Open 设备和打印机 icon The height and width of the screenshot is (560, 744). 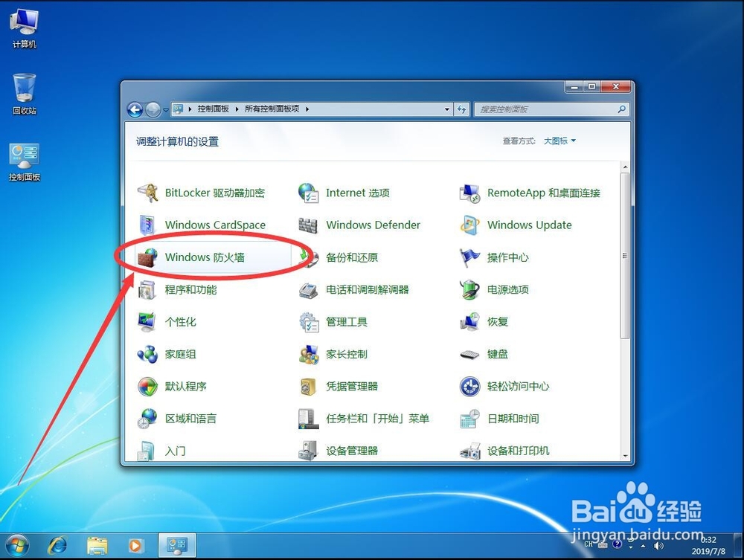(x=470, y=451)
